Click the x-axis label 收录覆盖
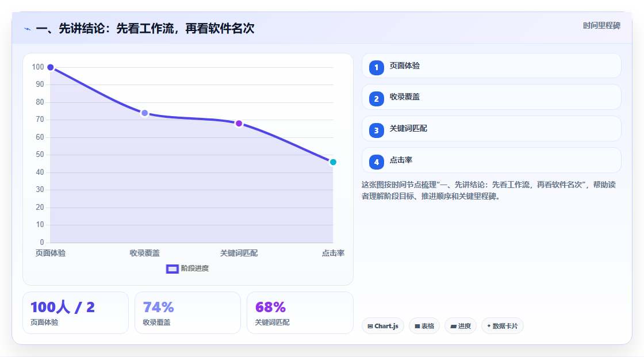This screenshot has width=644, height=357. coord(144,253)
